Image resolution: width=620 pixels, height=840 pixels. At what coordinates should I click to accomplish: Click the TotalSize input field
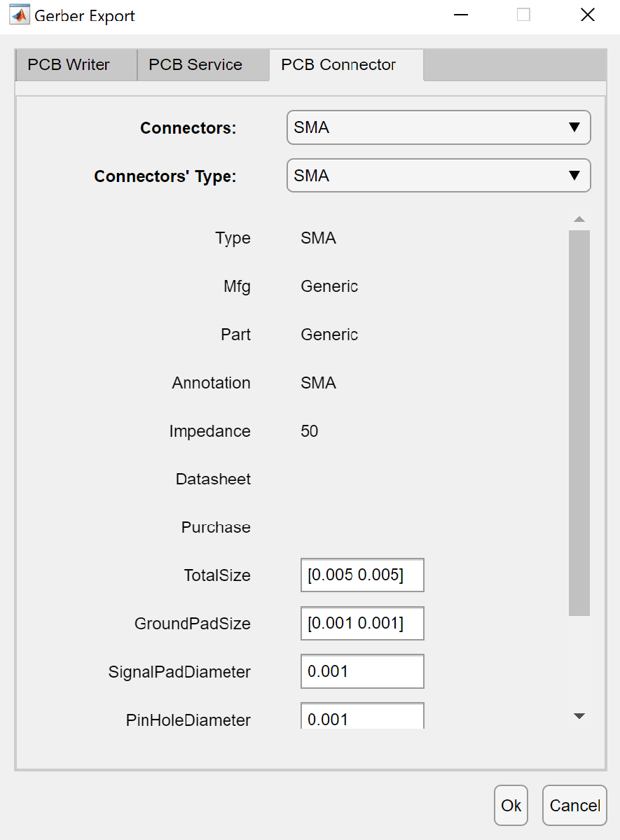pyautogui.click(x=361, y=575)
